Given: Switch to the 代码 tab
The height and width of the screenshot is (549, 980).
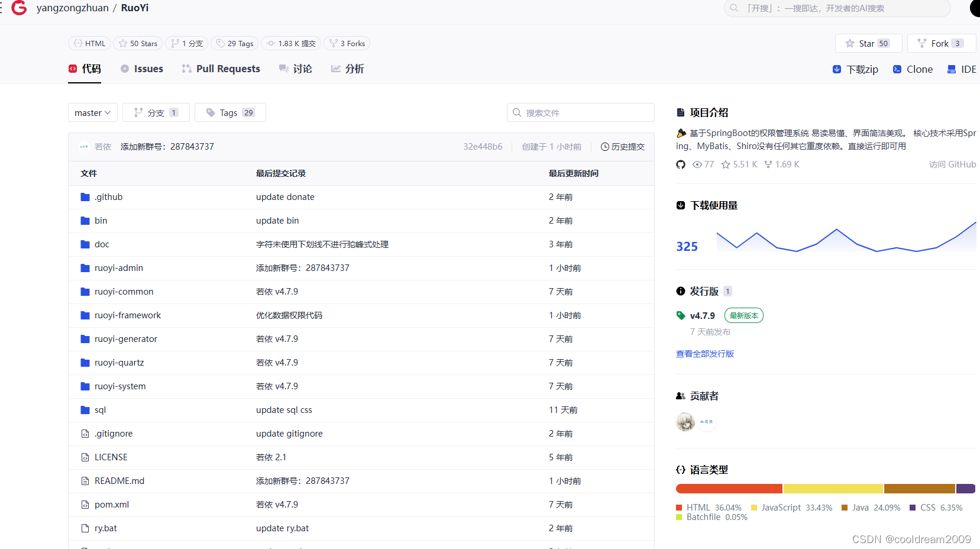Looking at the screenshot, I should (x=85, y=69).
